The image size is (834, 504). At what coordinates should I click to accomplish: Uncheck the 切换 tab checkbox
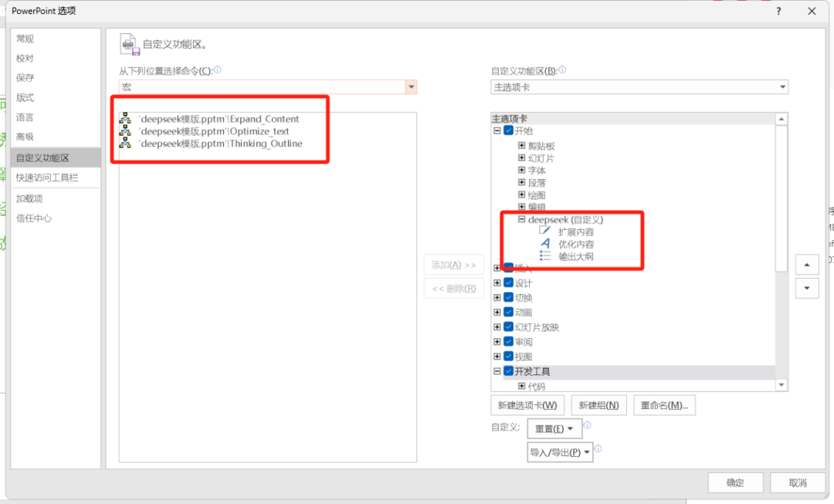click(x=508, y=297)
